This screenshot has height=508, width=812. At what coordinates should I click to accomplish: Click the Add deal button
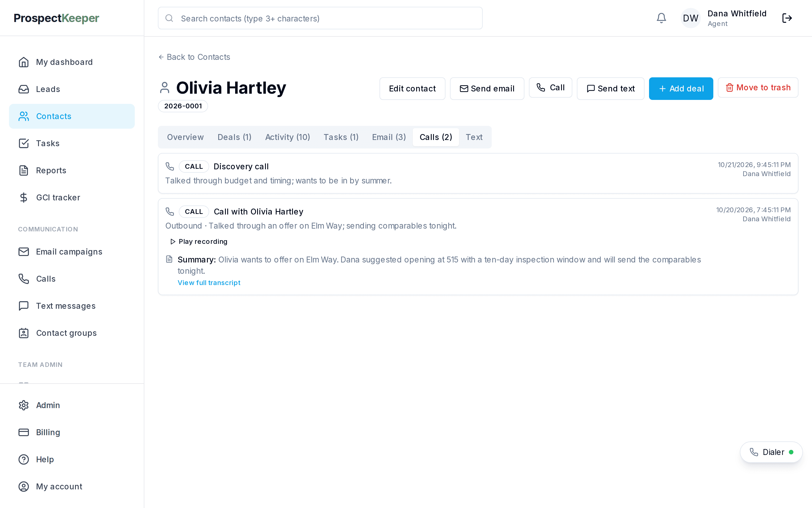[x=681, y=89]
